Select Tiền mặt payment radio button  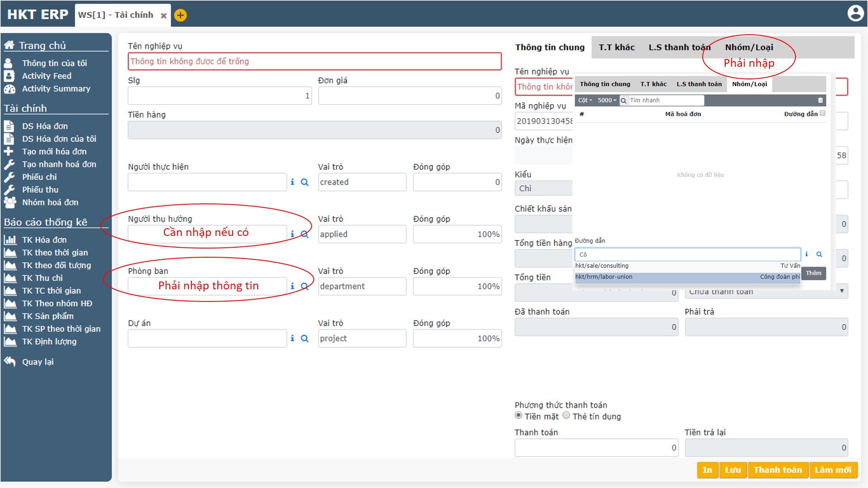(518, 416)
